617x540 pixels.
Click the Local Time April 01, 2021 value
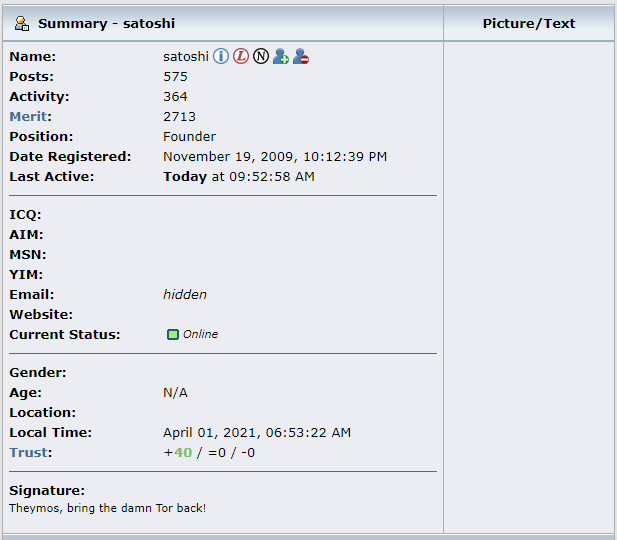point(257,433)
